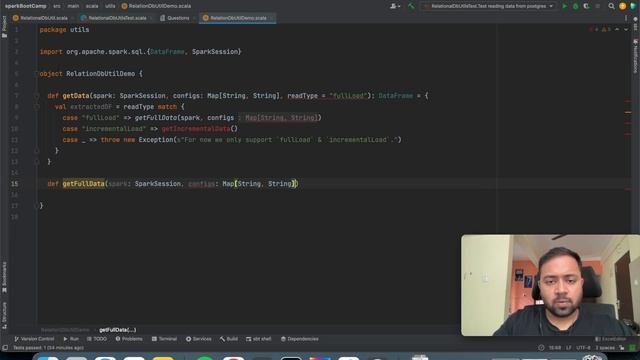Open the Notifications side panel
The image size is (640, 360).
pos(636,56)
